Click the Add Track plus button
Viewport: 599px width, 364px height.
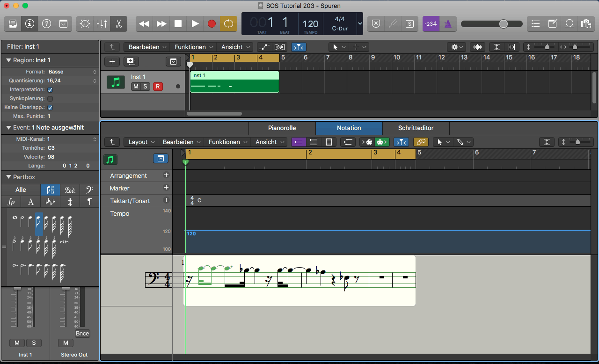[111, 61]
